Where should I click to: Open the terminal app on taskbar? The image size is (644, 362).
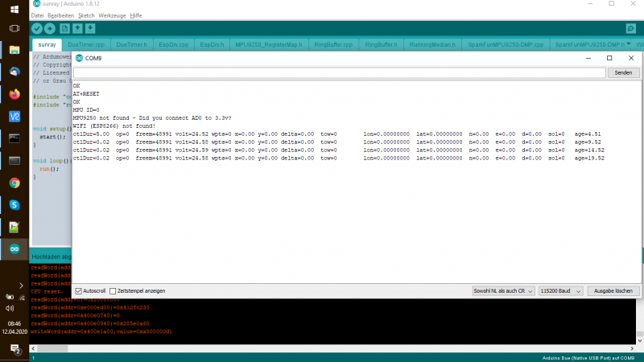14,138
